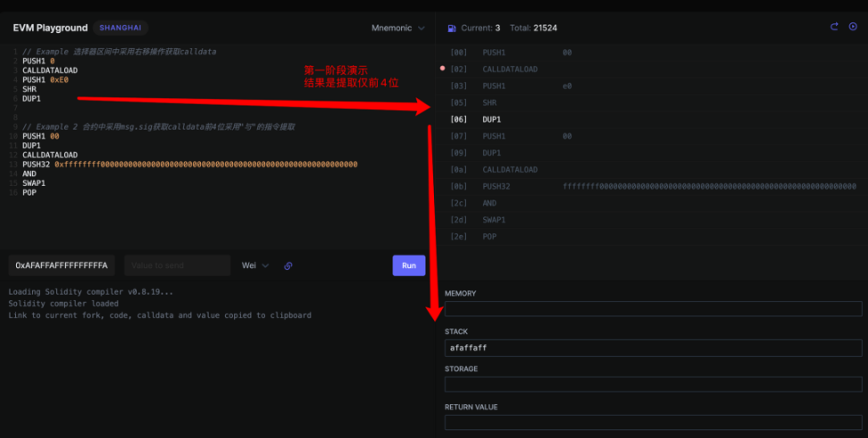Select instruction row [2e] POP
Screen dimensions: 868x438
(x=652, y=236)
